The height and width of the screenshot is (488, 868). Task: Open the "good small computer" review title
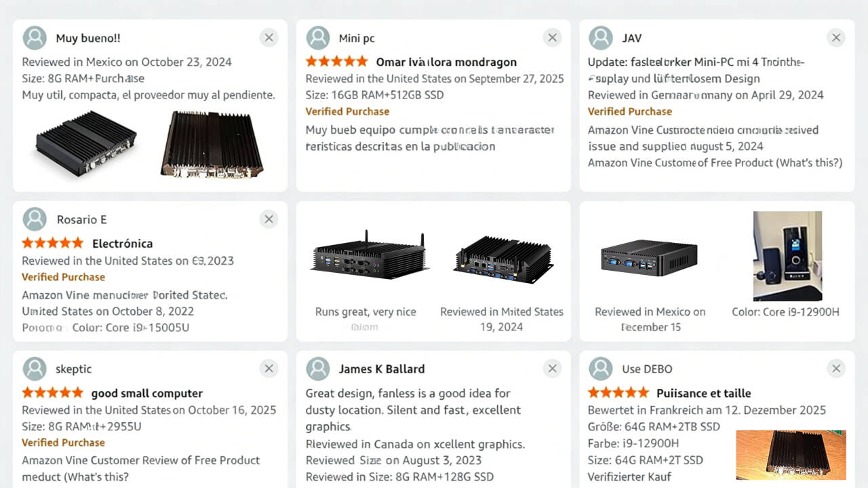[x=146, y=393]
